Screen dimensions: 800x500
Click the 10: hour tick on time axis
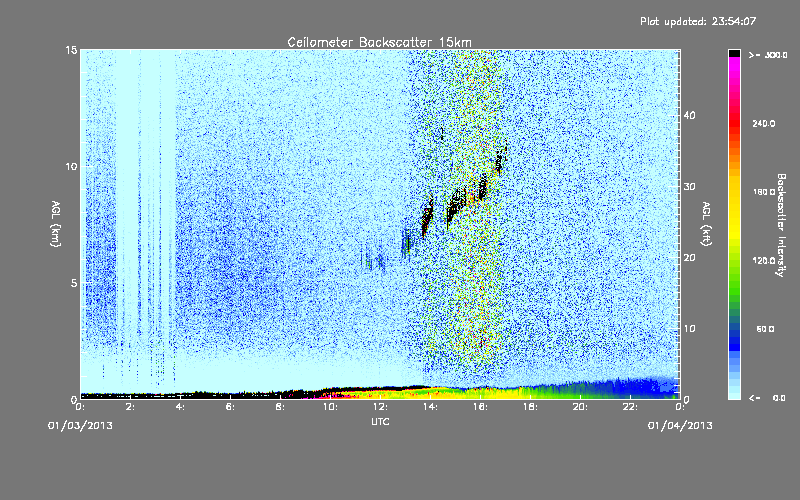click(x=330, y=407)
